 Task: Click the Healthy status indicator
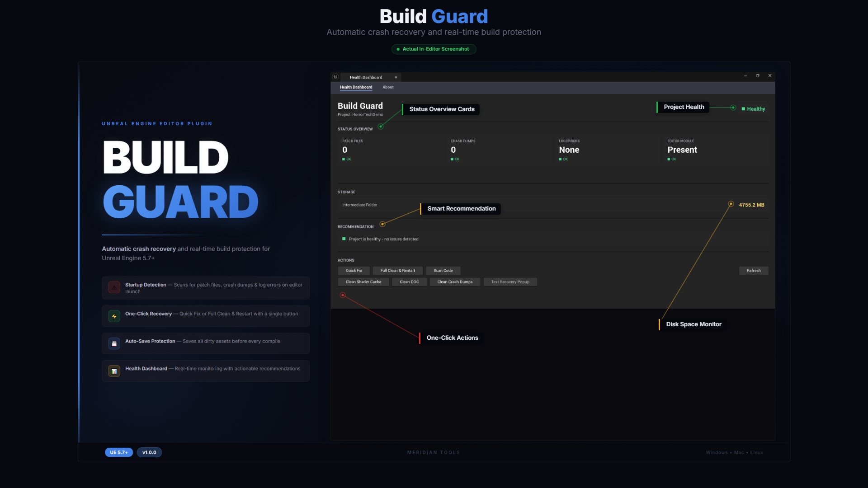[x=753, y=109]
